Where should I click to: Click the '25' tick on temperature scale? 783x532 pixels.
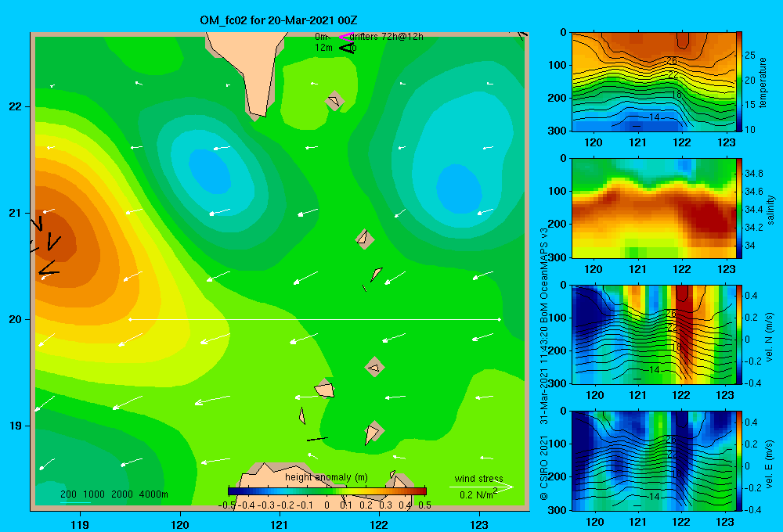[x=750, y=56]
